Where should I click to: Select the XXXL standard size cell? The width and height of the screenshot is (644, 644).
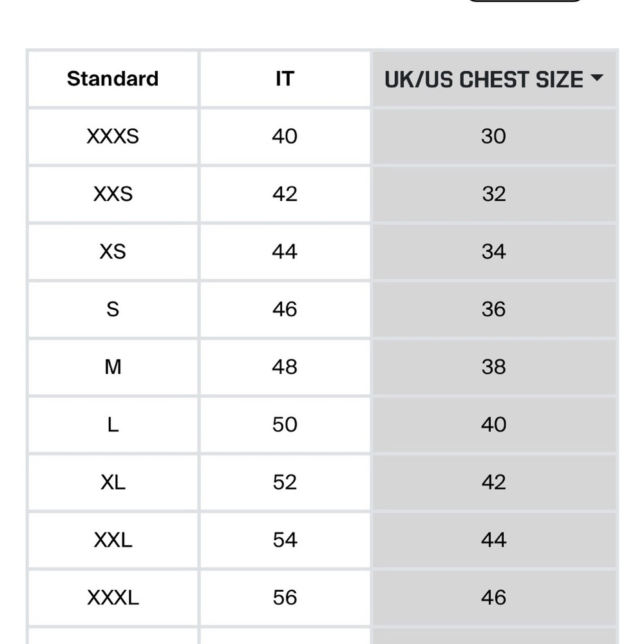pos(113,598)
